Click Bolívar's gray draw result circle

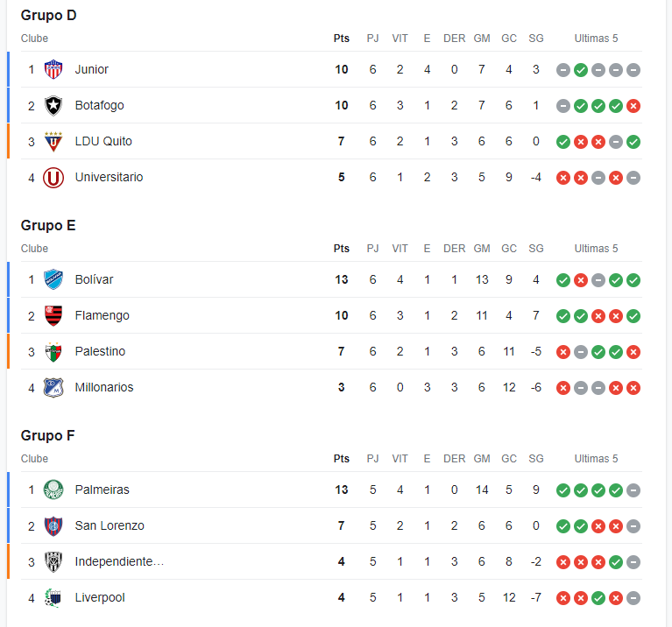(598, 280)
